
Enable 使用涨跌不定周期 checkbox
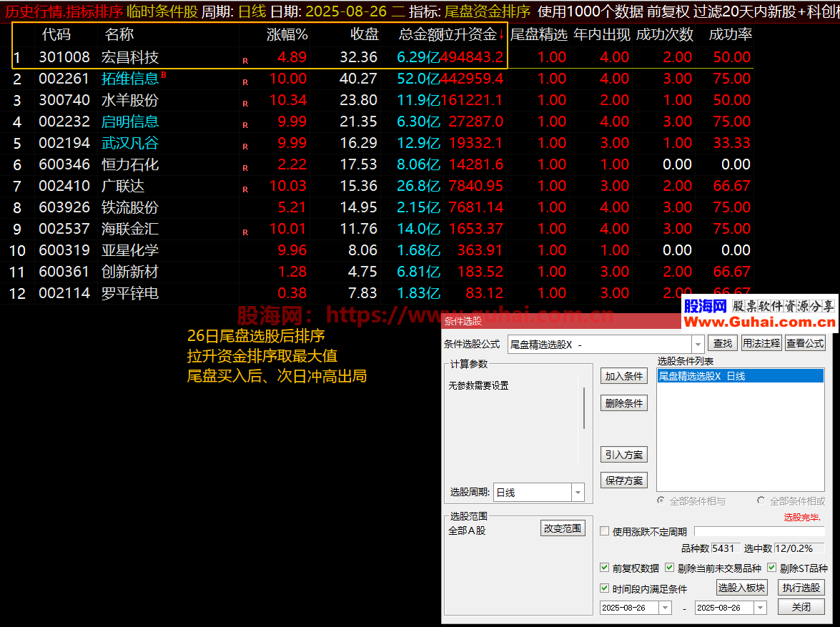tap(604, 531)
